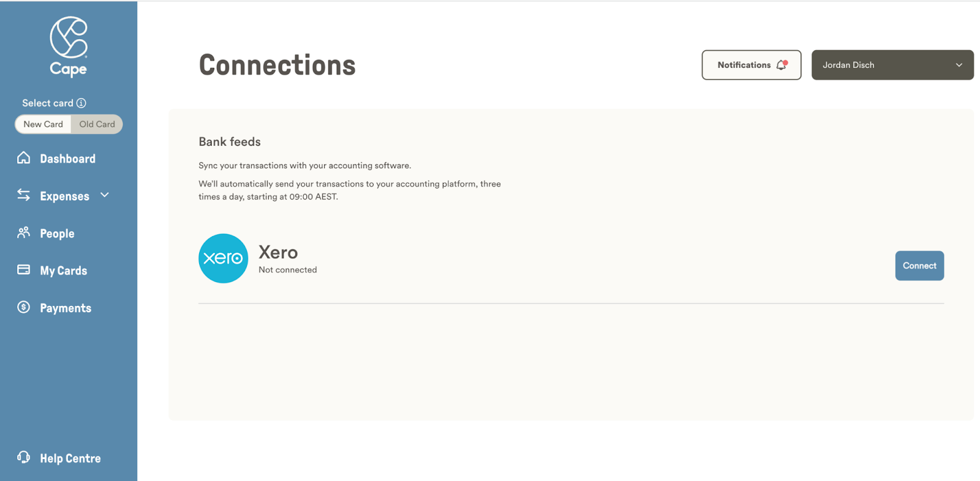Open the Payments menu item
Image resolution: width=980 pixels, height=481 pixels.
[66, 308]
